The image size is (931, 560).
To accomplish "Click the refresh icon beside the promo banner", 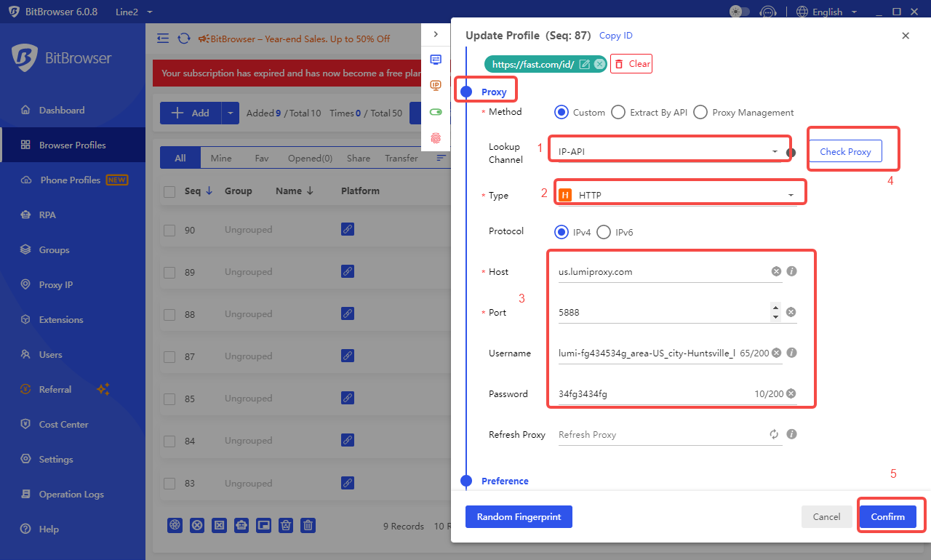I will (x=184, y=39).
